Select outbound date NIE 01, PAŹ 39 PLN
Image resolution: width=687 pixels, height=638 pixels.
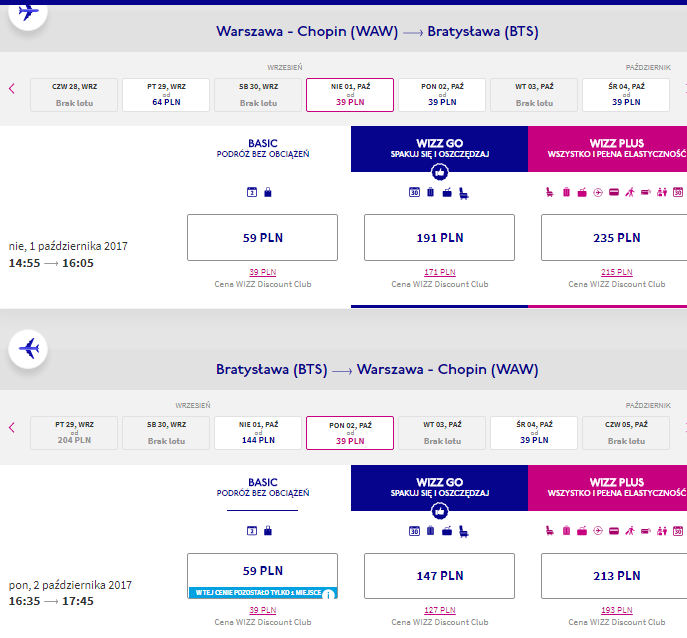click(x=350, y=95)
